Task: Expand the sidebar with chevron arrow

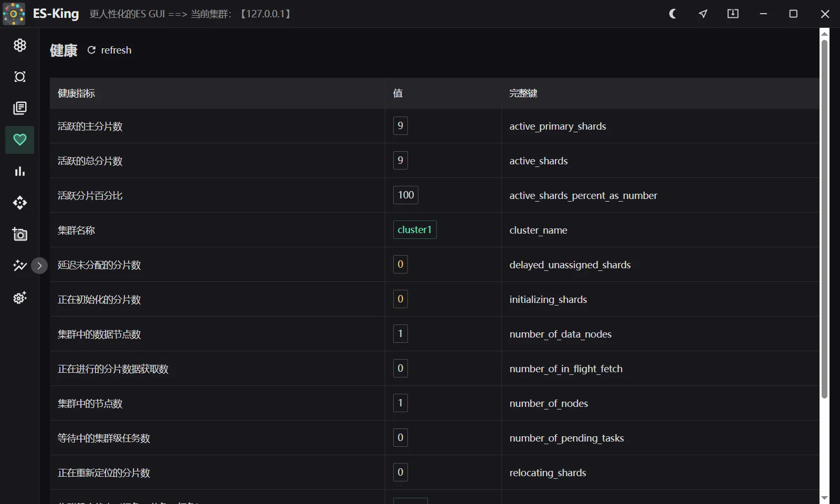Action: [x=39, y=266]
